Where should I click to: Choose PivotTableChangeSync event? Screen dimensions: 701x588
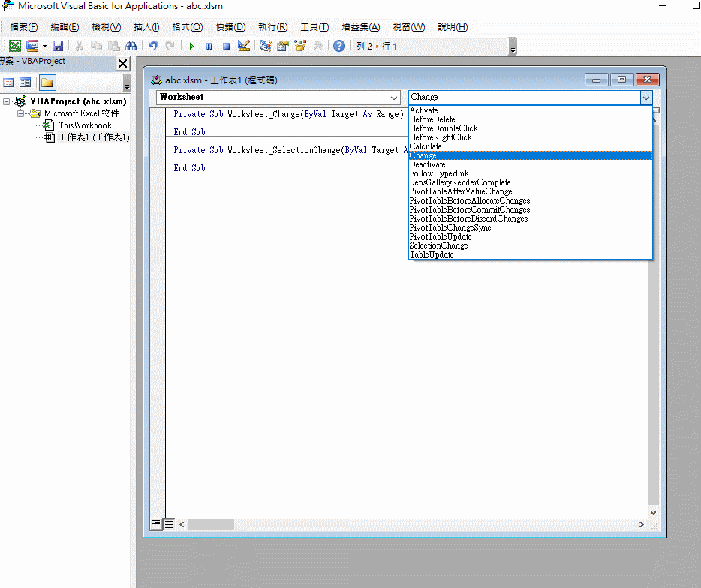point(531,228)
